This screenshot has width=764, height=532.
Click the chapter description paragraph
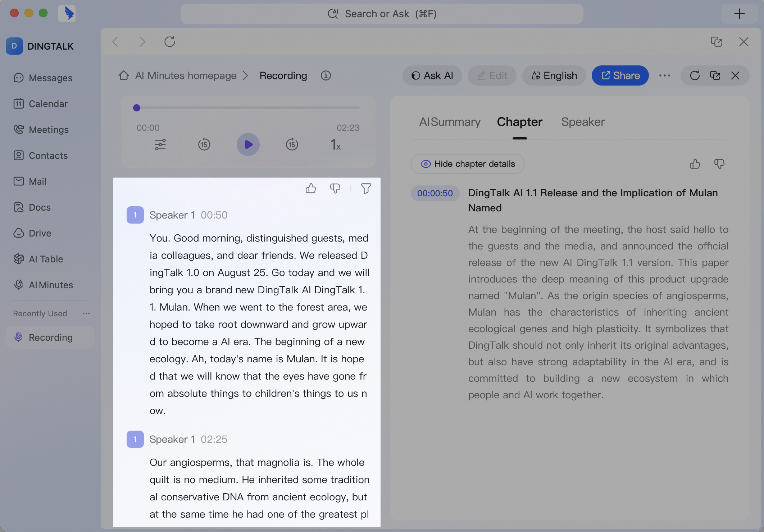tap(598, 312)
